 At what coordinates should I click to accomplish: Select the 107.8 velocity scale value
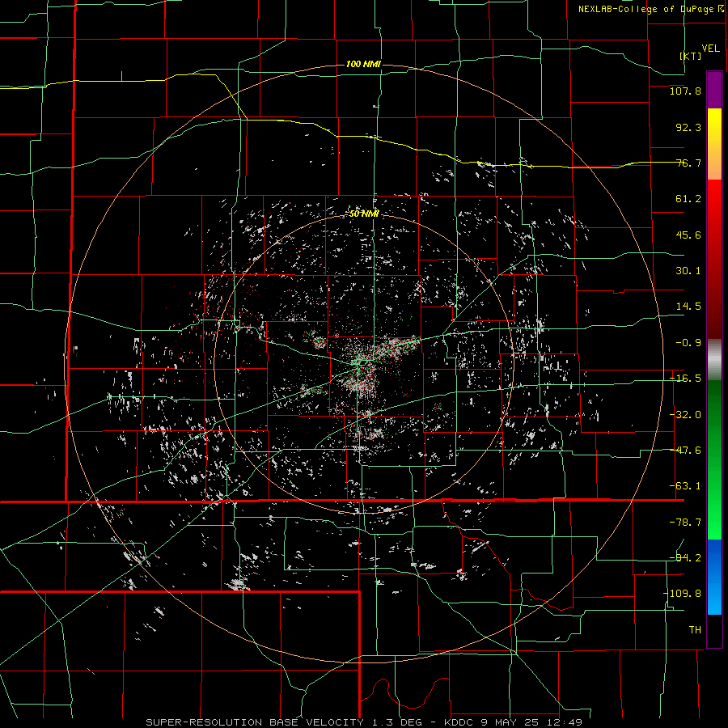click(x=685, y=91)
